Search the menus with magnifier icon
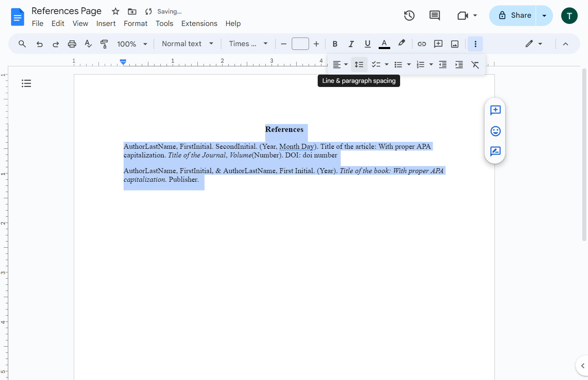 pos(22,44)
